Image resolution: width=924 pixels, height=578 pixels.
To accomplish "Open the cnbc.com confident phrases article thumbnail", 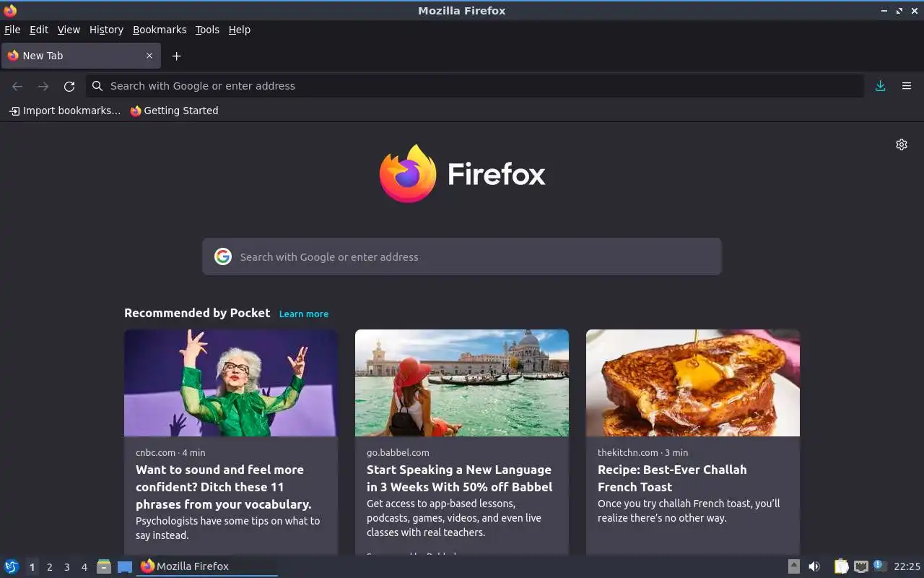I will point(231,383).
